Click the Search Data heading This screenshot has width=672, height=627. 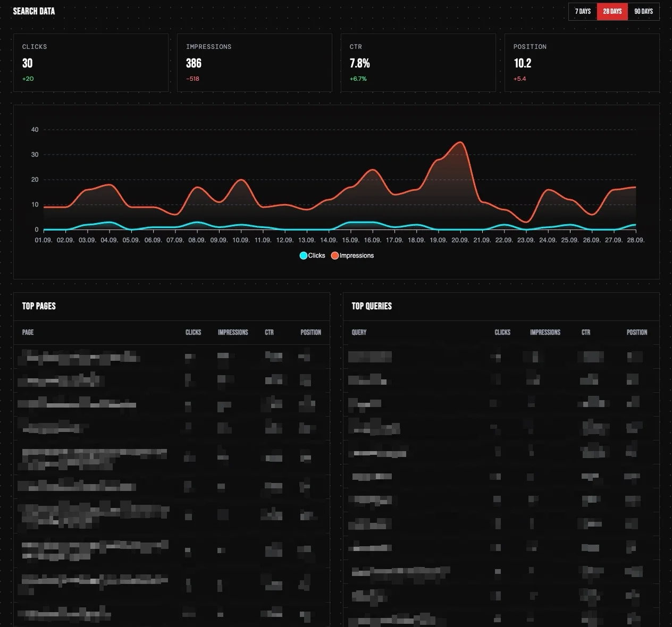pyautogui.click(x=34, y=11)
